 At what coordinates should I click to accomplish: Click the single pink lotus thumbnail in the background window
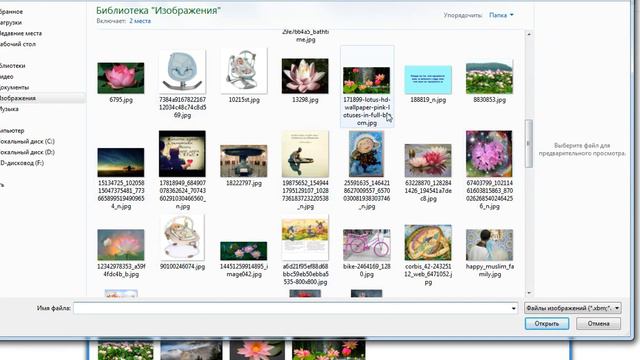click(x=257, y=350)
